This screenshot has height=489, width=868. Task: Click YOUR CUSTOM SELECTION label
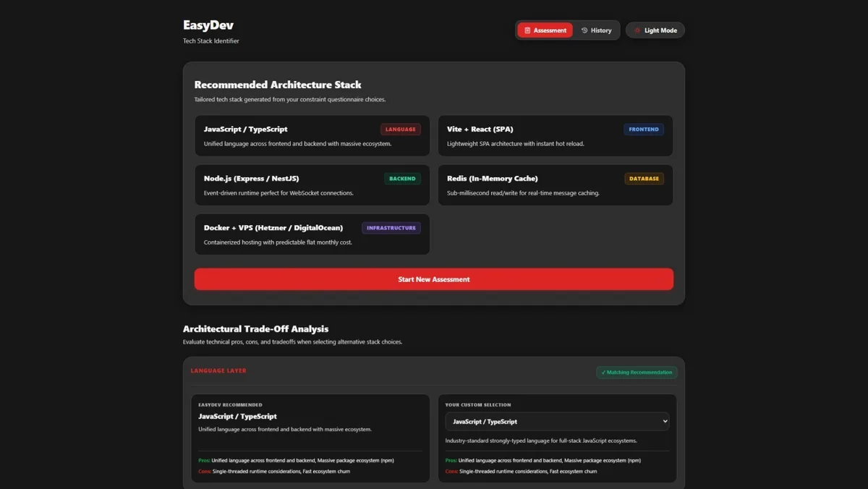click(478, 405)
